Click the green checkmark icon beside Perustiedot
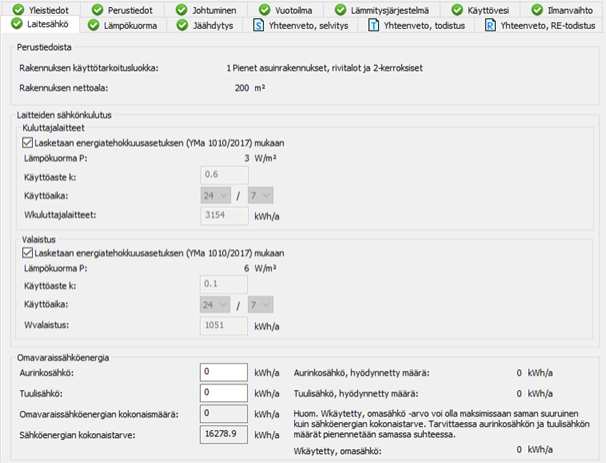Viewport: 606px width, 463px height. pyautogui.click(x=97, y=10)
